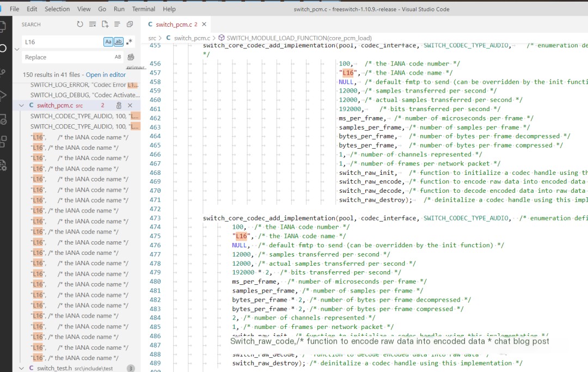Click NULL on line 476

point(239,245)
